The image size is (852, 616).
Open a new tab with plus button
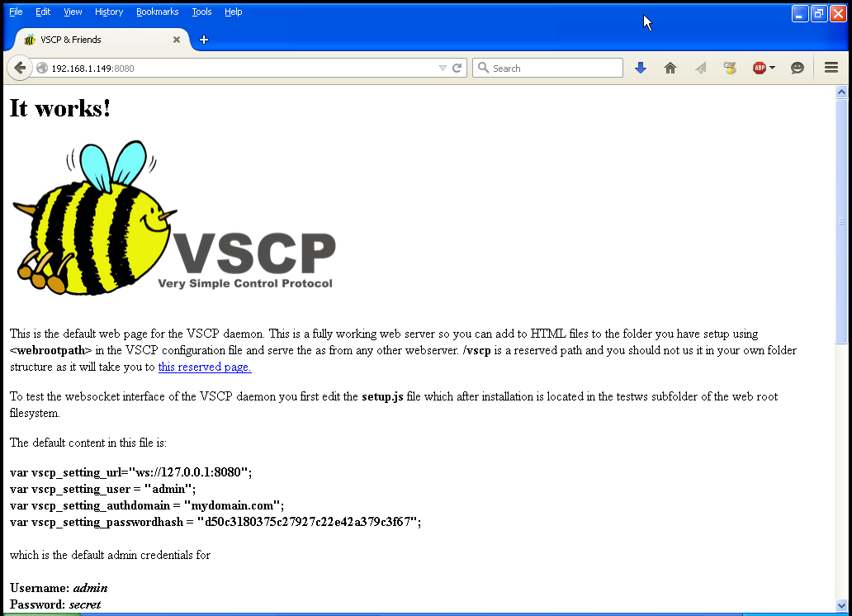coord(204,40)
